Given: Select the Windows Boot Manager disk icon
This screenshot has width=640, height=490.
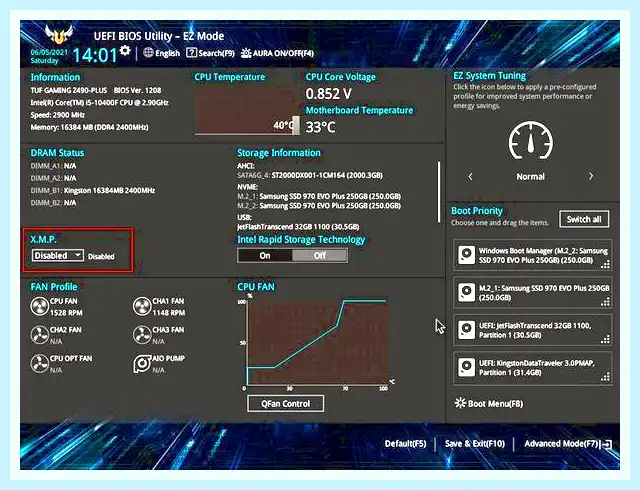Looking at the screenshot, I should tap(466, 255).
